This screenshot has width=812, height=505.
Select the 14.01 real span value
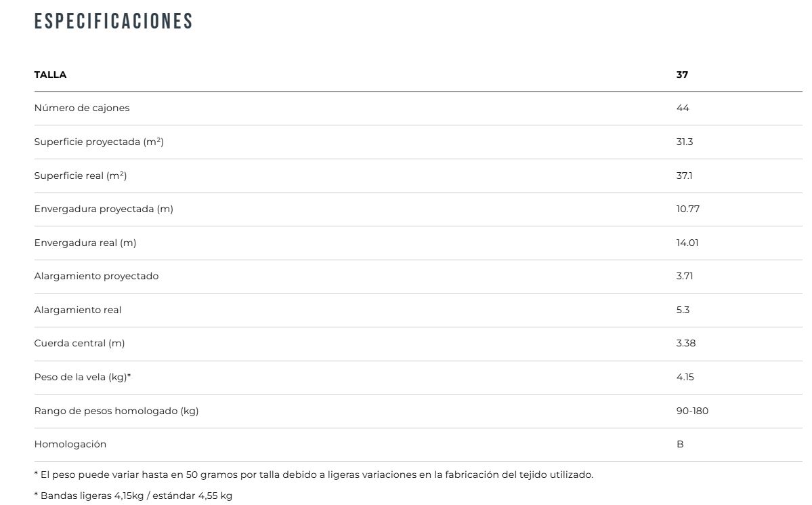click(687, 243)
